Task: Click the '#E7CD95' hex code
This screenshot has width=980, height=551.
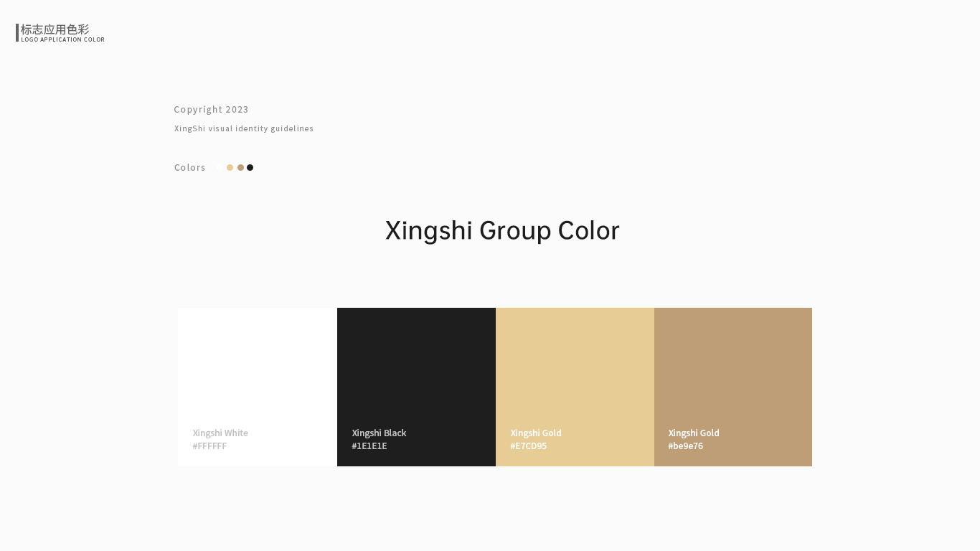Action: pos(529,446)
